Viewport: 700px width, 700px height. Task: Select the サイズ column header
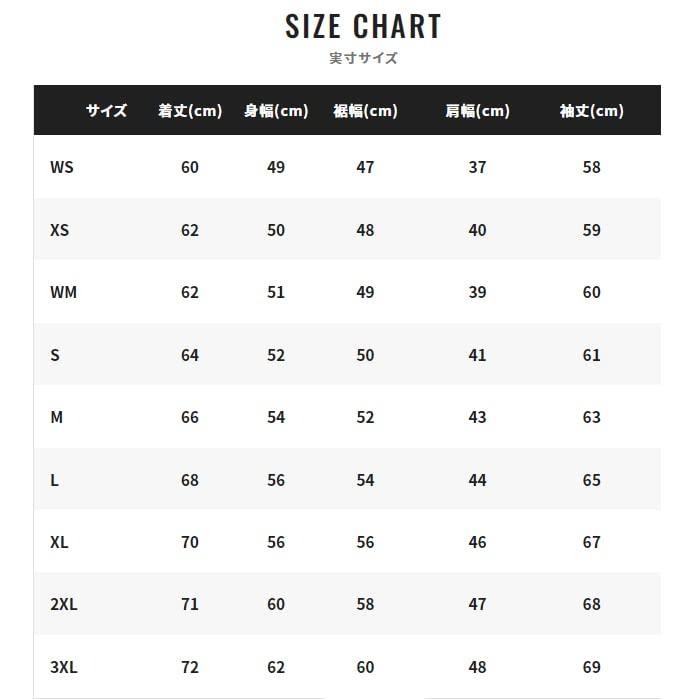pyautogui.click(x=106, y=111)
